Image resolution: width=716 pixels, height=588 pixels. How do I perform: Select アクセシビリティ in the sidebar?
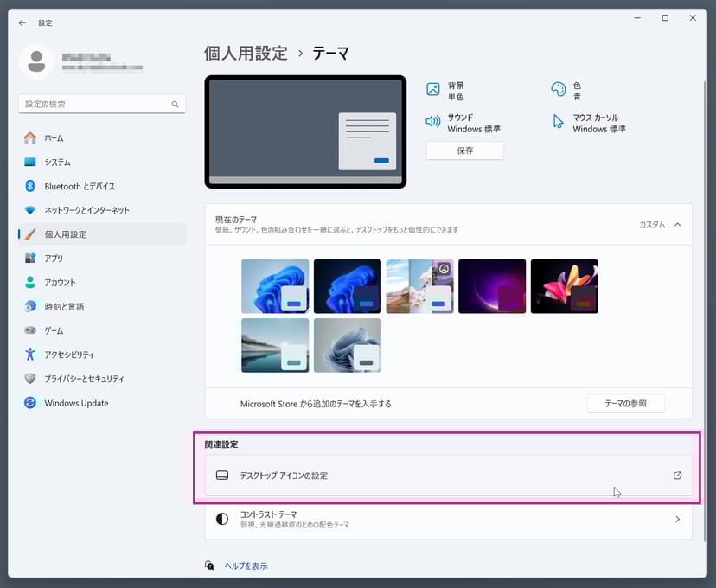coord(69,355)
